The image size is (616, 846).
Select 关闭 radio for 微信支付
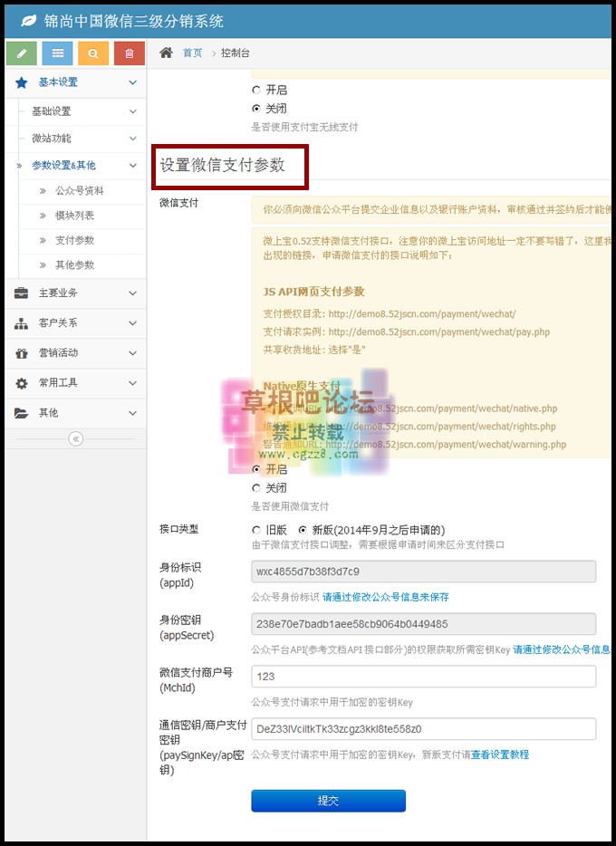[256, 487]
